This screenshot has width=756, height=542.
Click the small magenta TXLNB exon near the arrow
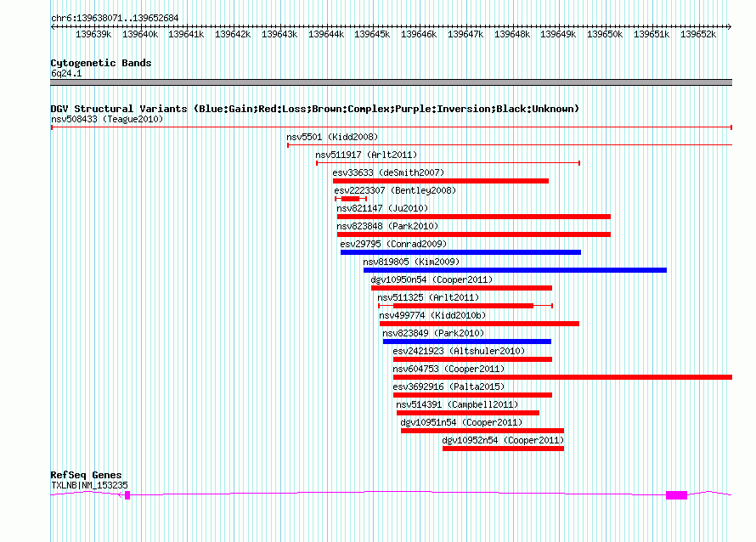pyautogui.click(x=127, y=495)
